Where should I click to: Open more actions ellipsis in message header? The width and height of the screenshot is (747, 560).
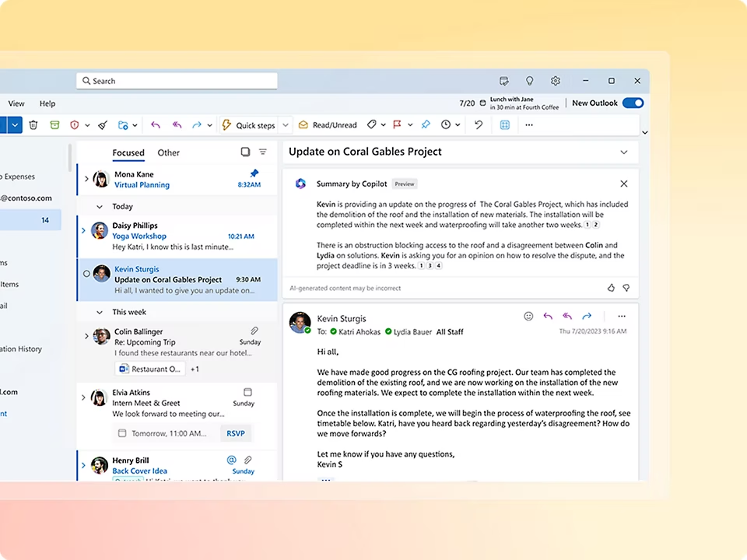[x=622, y=317]
